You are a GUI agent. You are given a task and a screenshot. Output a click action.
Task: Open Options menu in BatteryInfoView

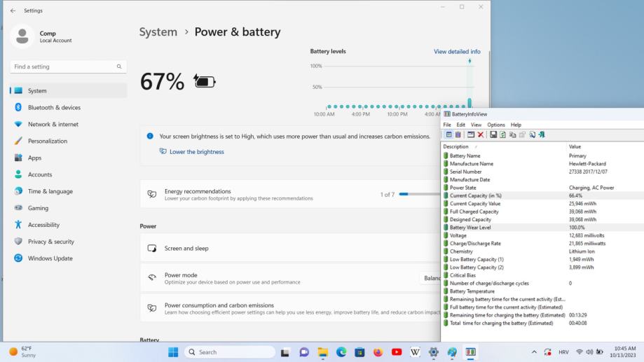click(495, 125)
